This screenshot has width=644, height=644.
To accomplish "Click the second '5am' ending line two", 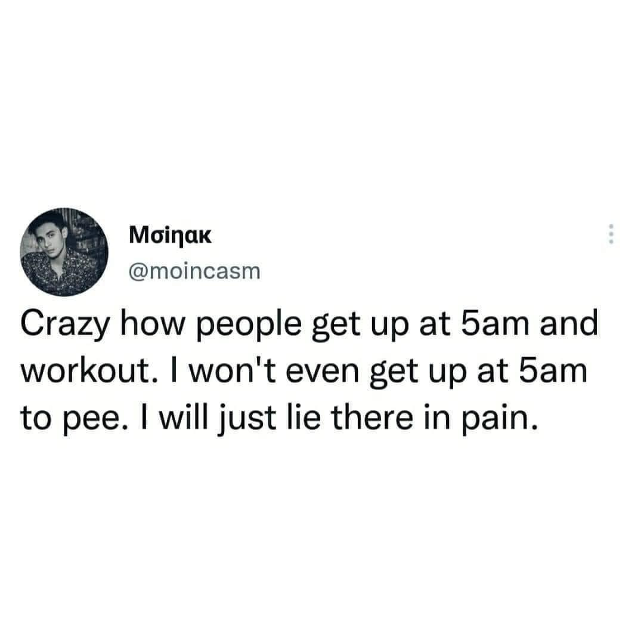I will click(553, 371).
